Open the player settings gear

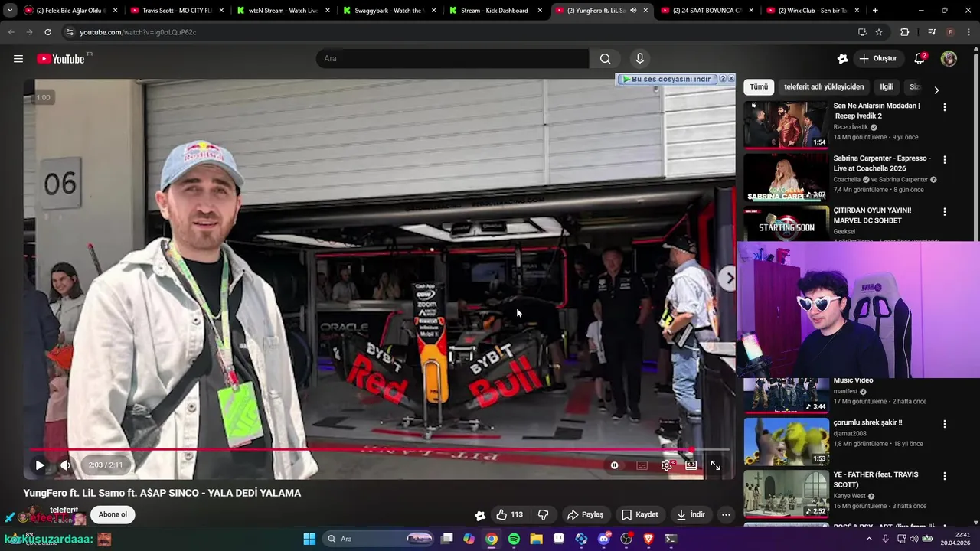click(x=667, y=465)
